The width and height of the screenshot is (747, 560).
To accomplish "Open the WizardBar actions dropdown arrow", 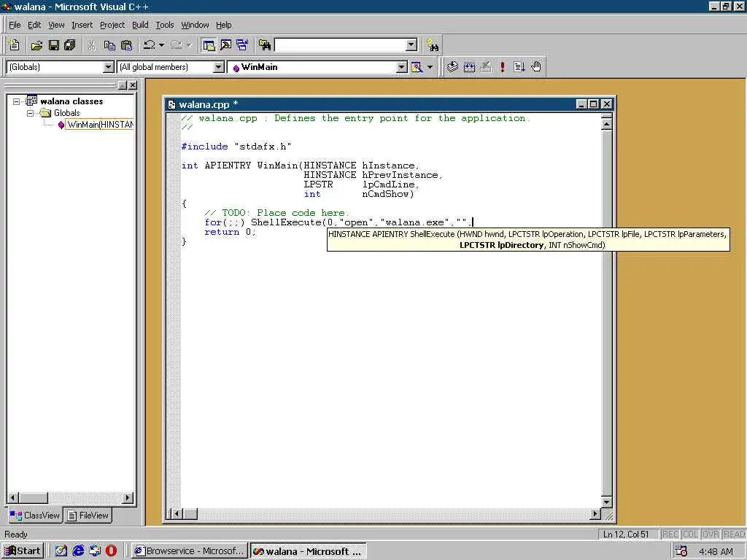I will [x=430, y=67].
